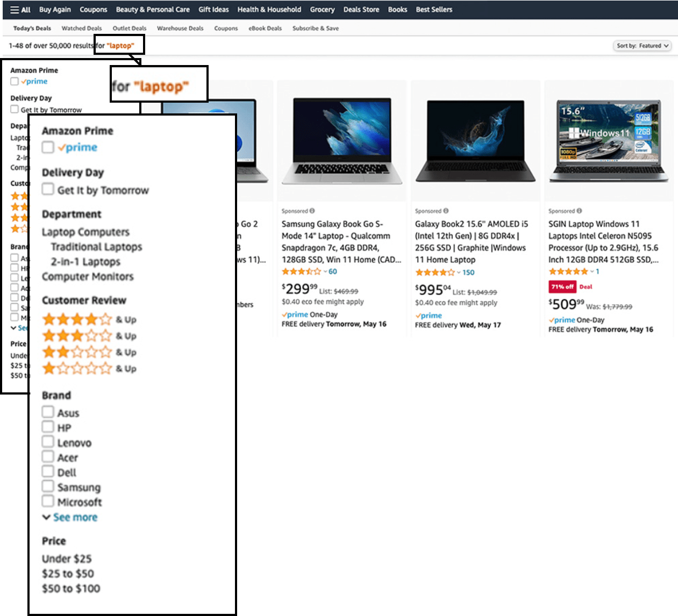This screenshot has width=678, height=616.
Task: Filter by 1 star & Up rating
Action: (x=89, y=369)
